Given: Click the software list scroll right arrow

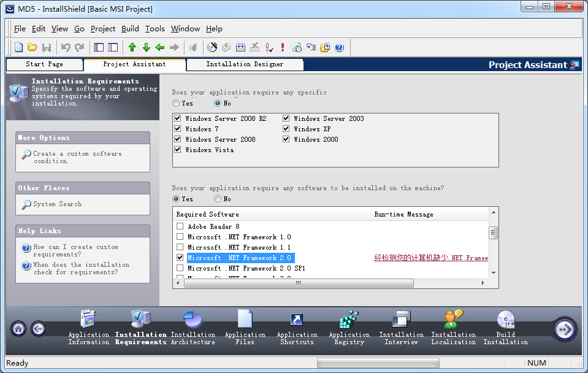Looking at the screenshot, I should click(483, 283).
